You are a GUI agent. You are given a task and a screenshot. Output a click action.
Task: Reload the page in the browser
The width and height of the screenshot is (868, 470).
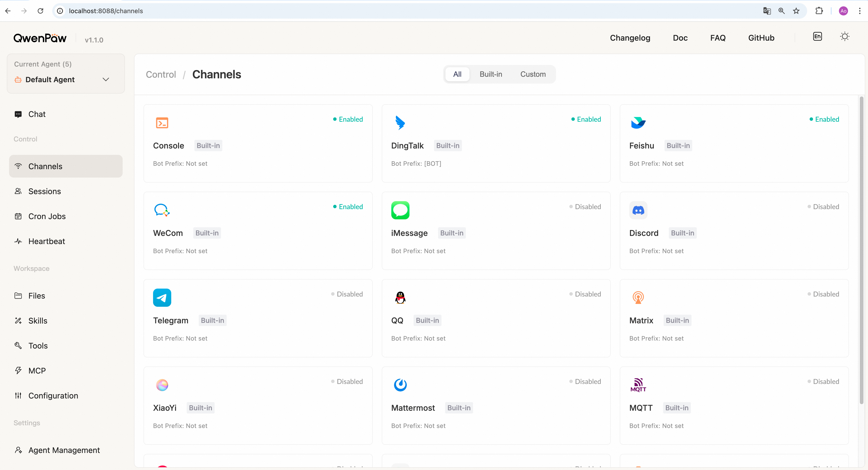40,11
